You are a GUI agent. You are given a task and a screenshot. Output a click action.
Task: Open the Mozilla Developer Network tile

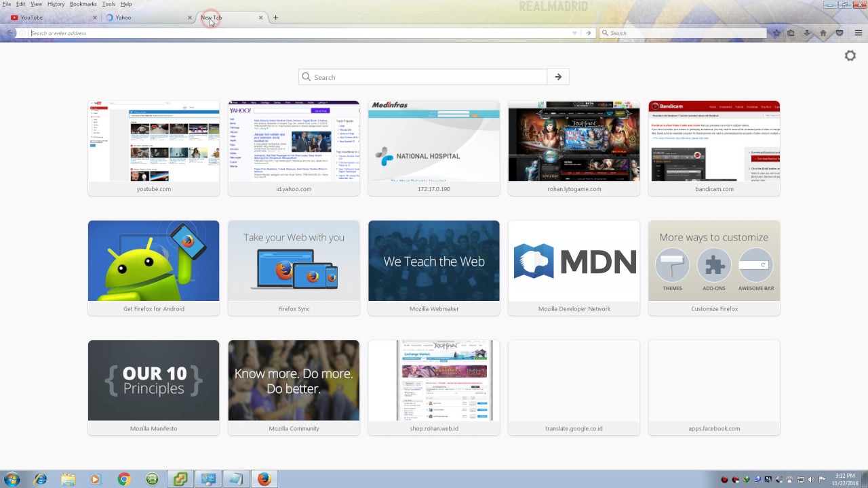tap(574, 268)
